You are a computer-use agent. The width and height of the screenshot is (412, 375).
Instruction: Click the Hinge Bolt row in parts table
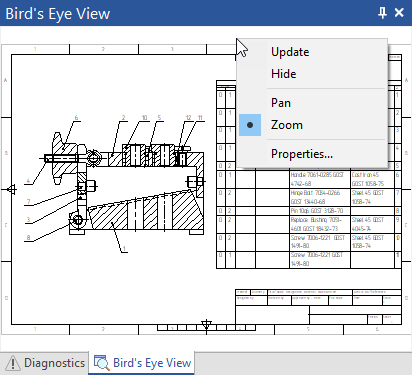point(309,197)
